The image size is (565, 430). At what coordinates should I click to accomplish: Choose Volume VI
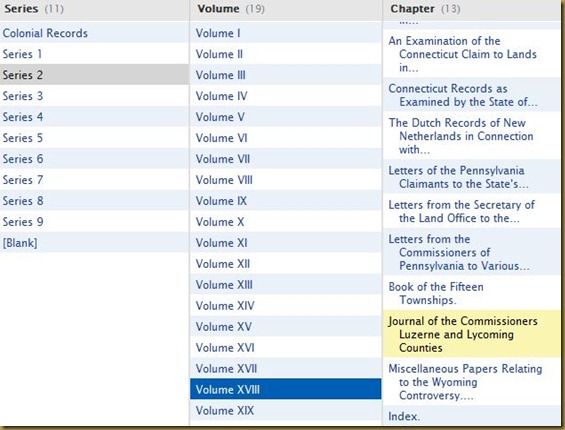285,138
